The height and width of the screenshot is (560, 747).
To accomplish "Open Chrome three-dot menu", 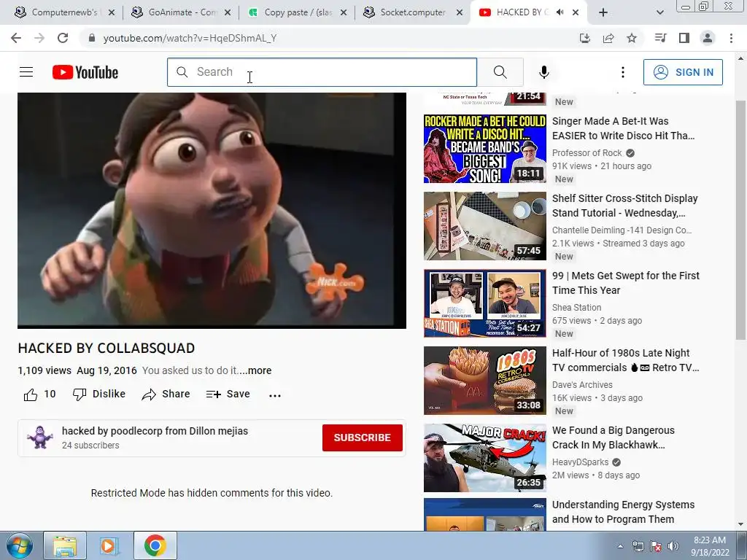I will tap(731, 38).
